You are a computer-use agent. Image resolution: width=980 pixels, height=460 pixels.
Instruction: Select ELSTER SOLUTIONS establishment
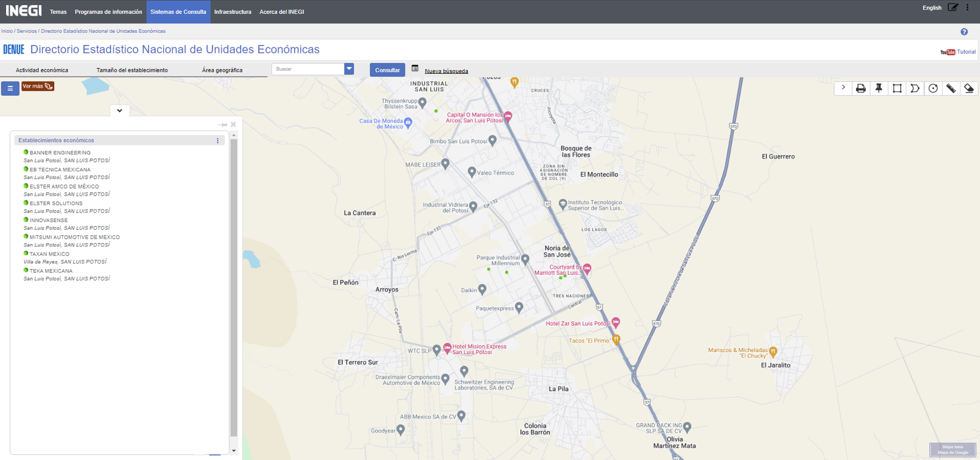(56, 204)
